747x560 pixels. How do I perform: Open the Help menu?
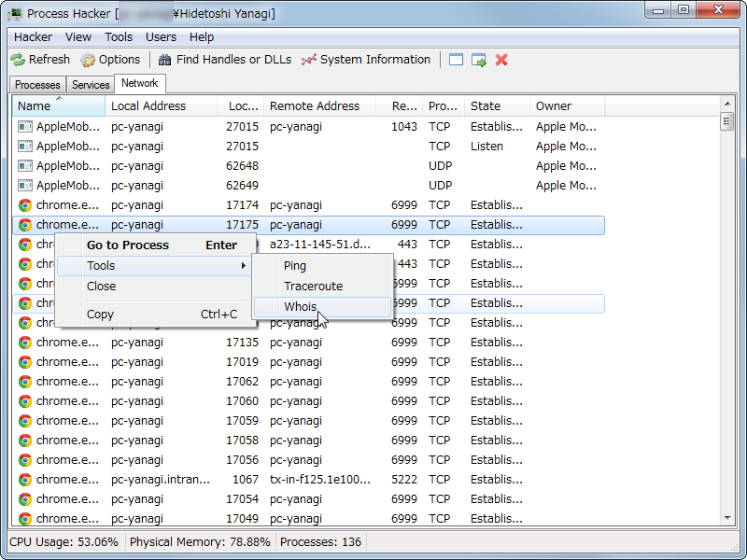click(202, 37)
